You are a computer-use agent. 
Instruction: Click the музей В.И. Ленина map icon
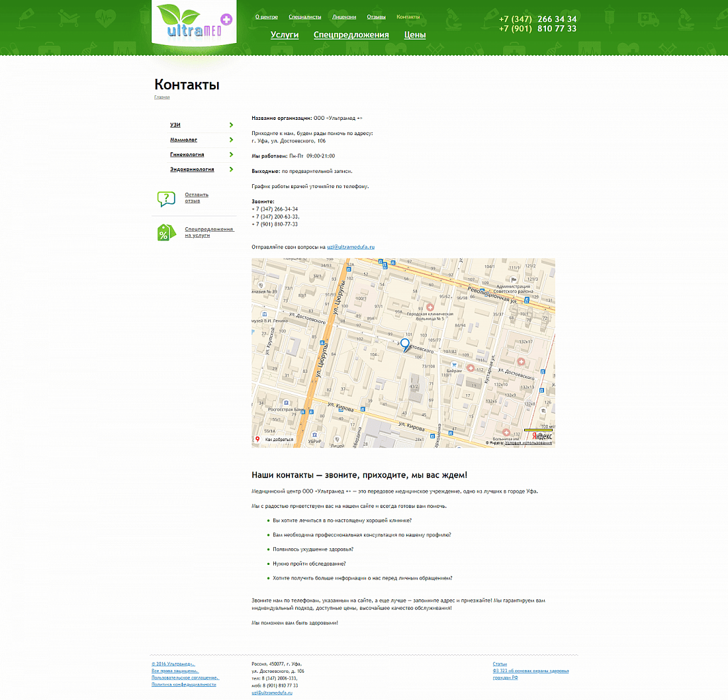point(265,315)
